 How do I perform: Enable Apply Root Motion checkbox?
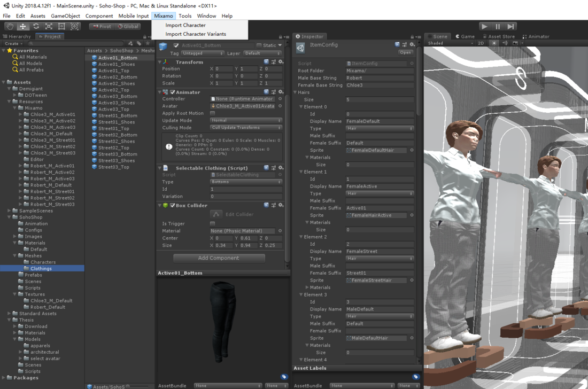[x=212, y=113]
